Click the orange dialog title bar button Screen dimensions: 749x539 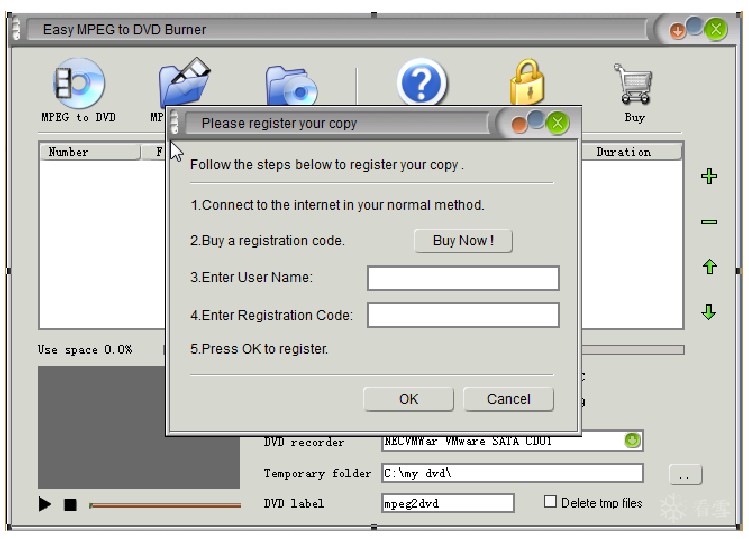coord(519,125)
